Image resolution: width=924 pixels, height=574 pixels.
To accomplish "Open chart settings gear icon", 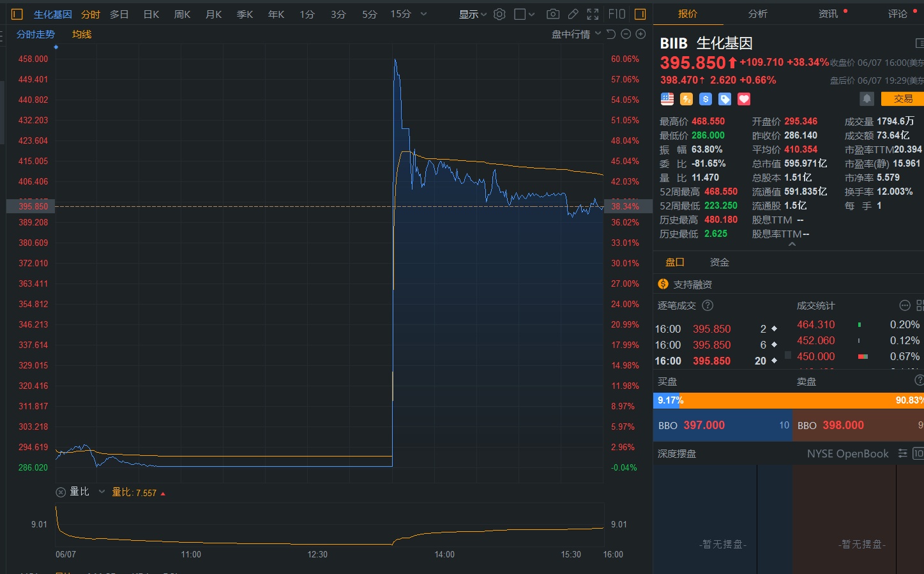I will (x=499, y=14).
